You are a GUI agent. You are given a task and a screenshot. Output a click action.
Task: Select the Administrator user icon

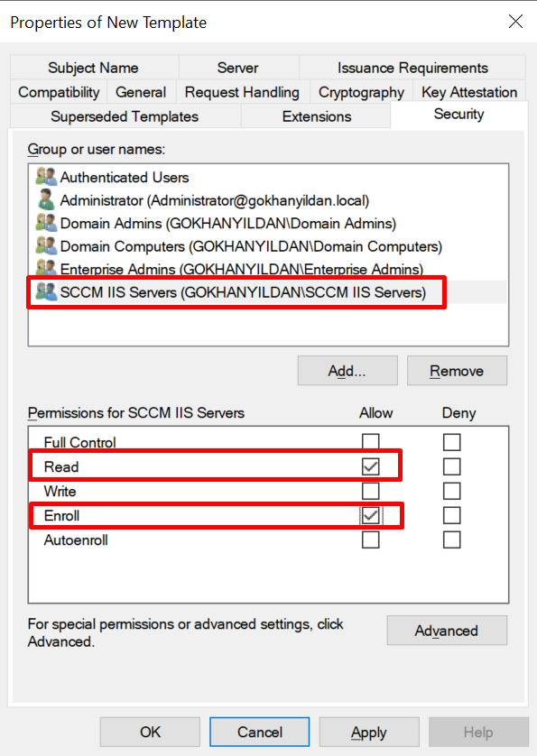coord(46,199)
